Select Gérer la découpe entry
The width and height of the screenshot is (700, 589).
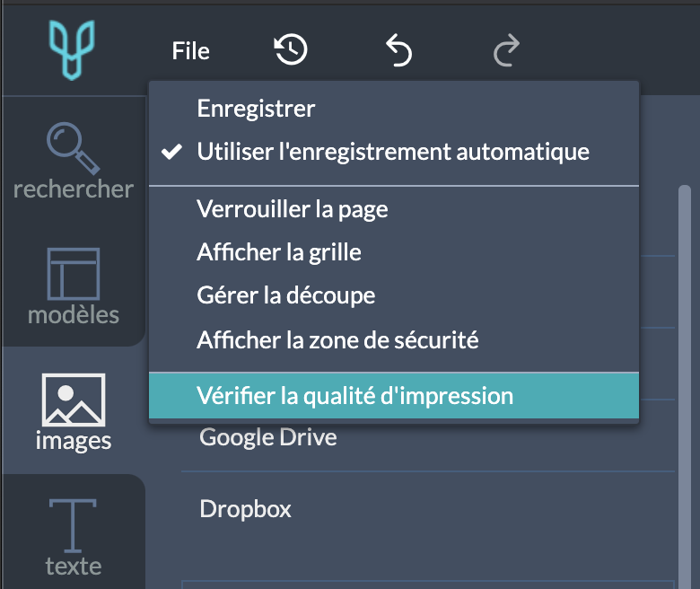394,295
